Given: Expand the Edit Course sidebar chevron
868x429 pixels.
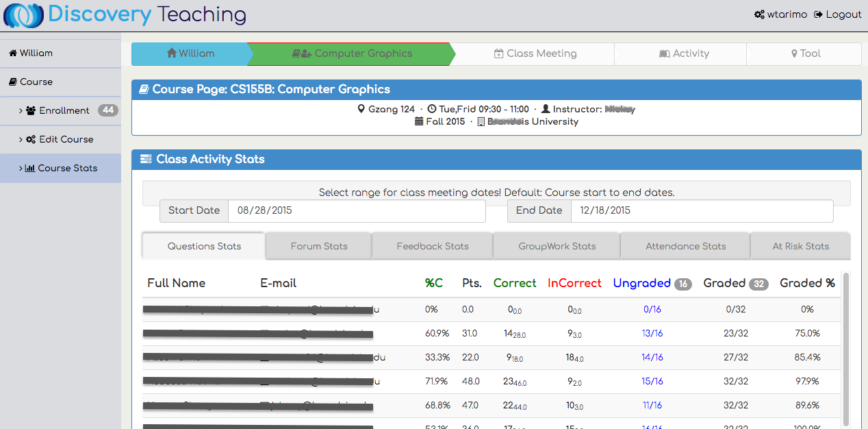Looking at the screenshot, I should tap(21, 140).
